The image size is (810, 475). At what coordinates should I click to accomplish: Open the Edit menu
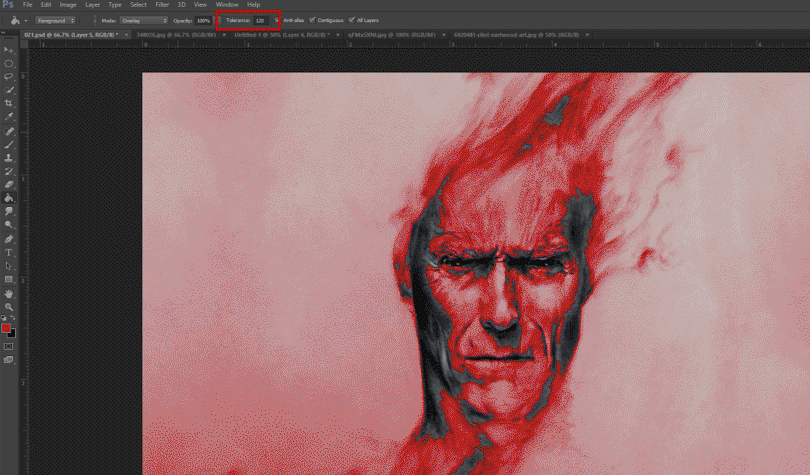click(46, 5)
